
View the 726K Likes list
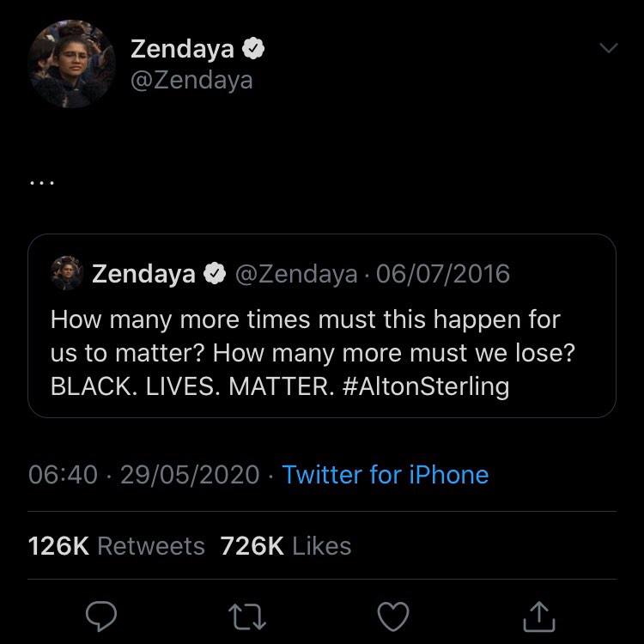pyautogui.click(x=286, y=546)
